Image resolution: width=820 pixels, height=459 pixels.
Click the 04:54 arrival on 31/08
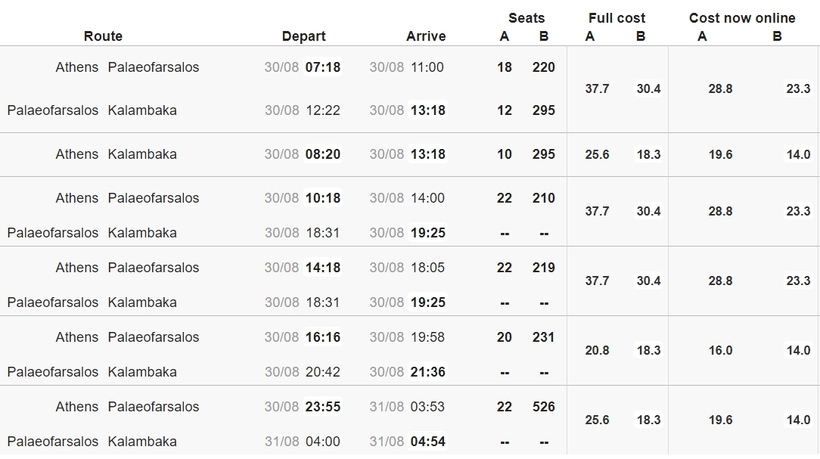tap(428, 441)
